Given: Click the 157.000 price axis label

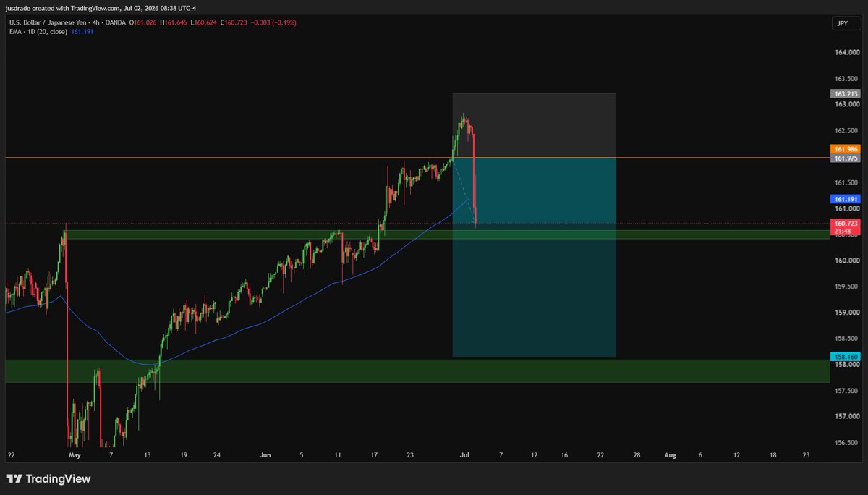Looking at the screenshot, I should (x=846, y=417).
